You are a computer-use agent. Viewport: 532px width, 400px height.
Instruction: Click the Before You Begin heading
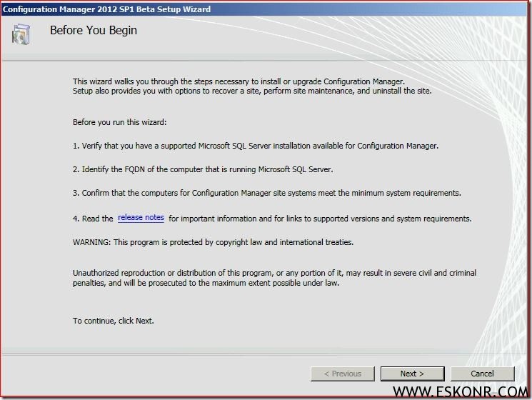pos(94,30)
